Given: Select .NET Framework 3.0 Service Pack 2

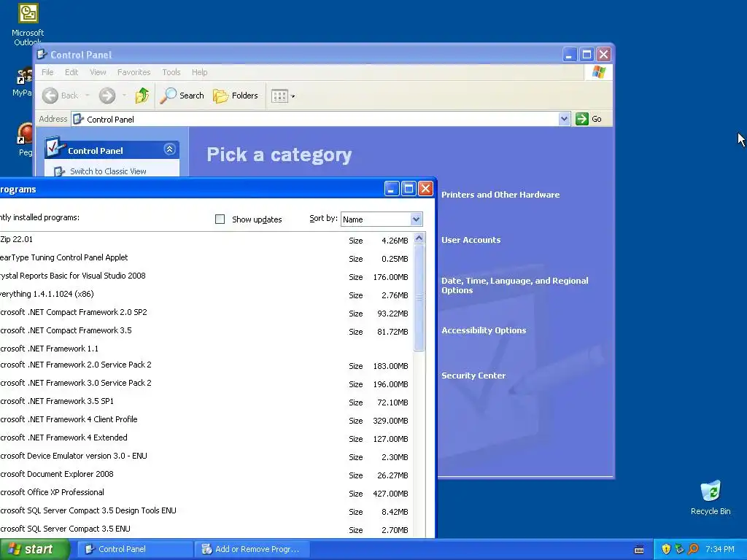Looking at the screenshot, I should coord(206,384).
